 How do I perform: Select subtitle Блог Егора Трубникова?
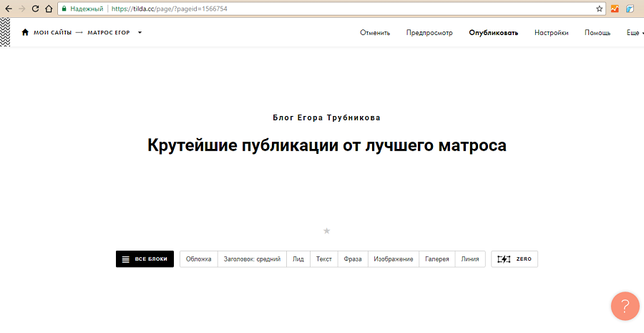click(326, 118)
